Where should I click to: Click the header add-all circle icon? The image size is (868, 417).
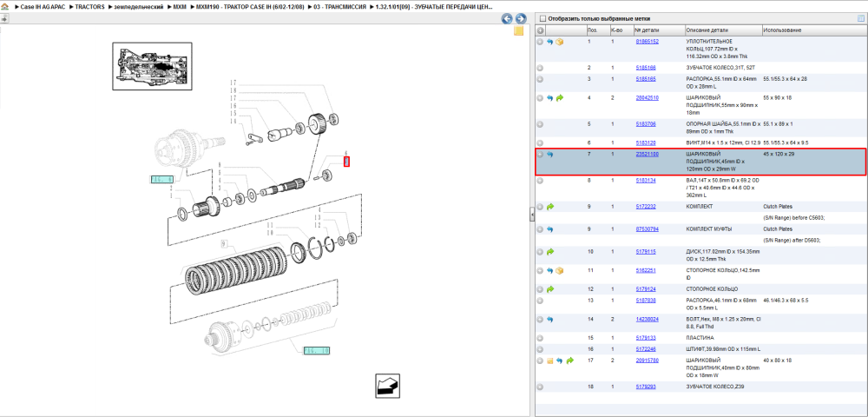pyautogui.click(x=540, y=30)
